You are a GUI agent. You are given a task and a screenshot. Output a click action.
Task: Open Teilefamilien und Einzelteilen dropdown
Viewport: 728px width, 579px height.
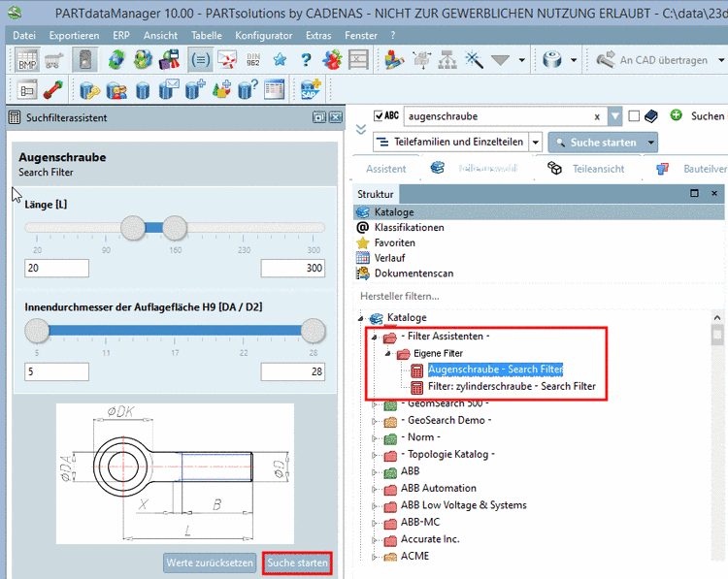(x=535, y=142)
